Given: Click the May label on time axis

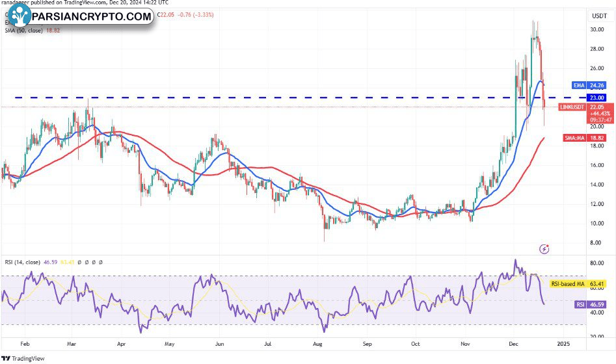Looking at the screenshot, I should 169,344.
